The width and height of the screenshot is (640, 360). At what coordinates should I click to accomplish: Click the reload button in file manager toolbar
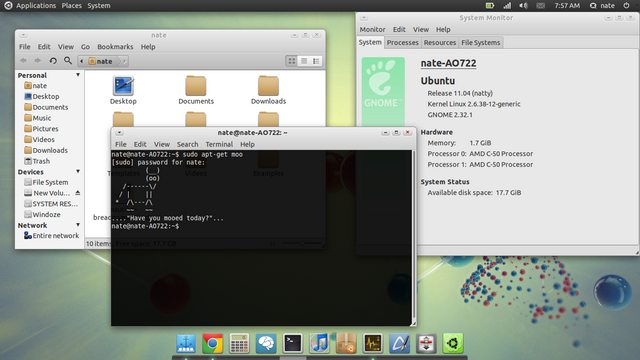53,61
